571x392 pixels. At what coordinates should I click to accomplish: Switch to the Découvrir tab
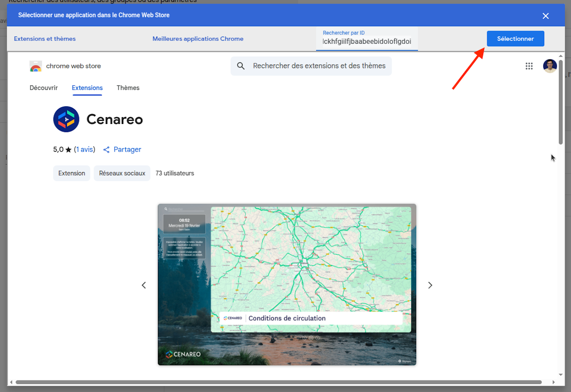tap(44, 88)
